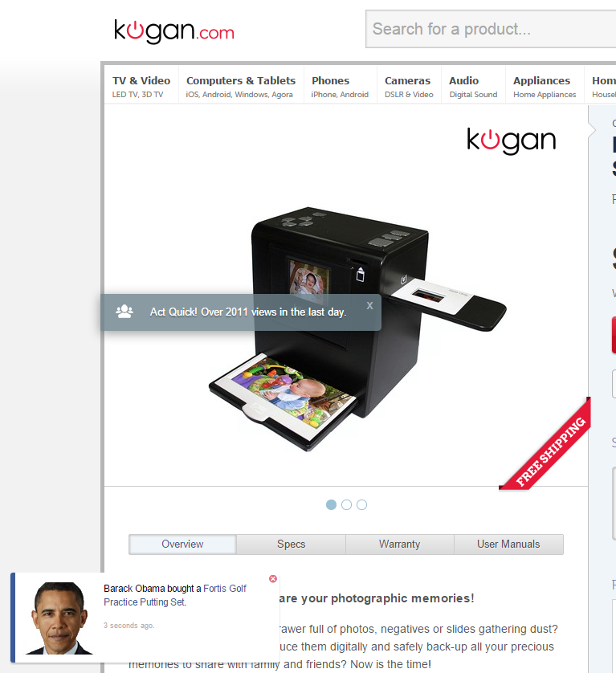This screenshot has width=616, height=673.
Task: Click the photo scanner product image
Action: pyautogui.click(x=357, y=328)
